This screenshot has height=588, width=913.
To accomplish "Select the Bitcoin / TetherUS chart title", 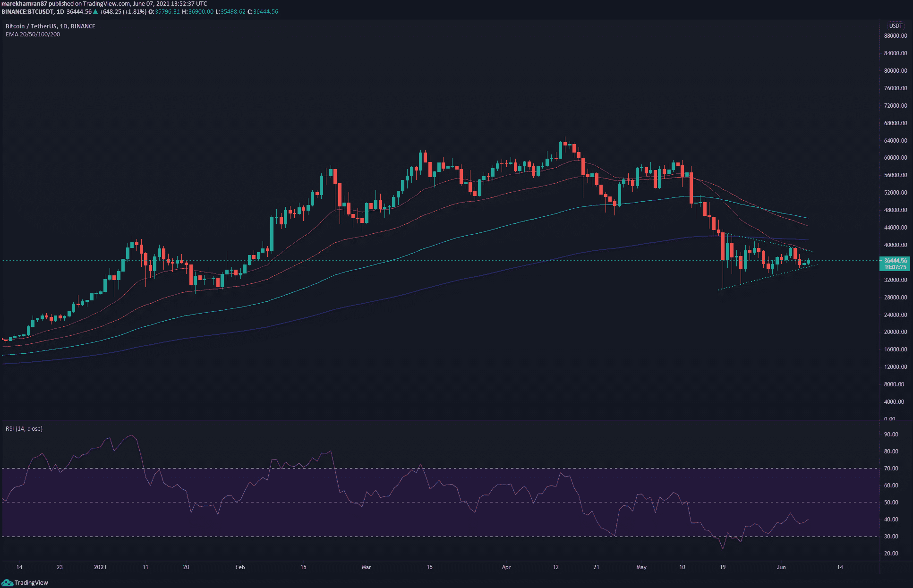I will click(50, 26).
